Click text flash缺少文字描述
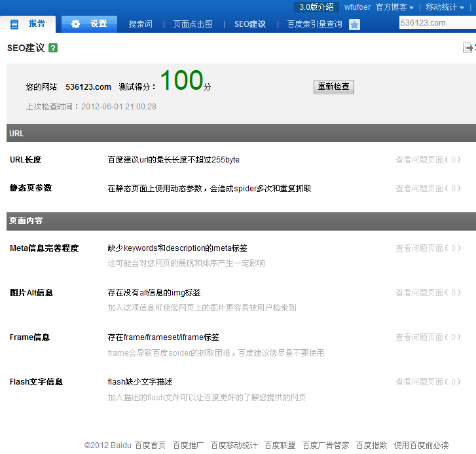The image size is (476, 454). (140, 382)
